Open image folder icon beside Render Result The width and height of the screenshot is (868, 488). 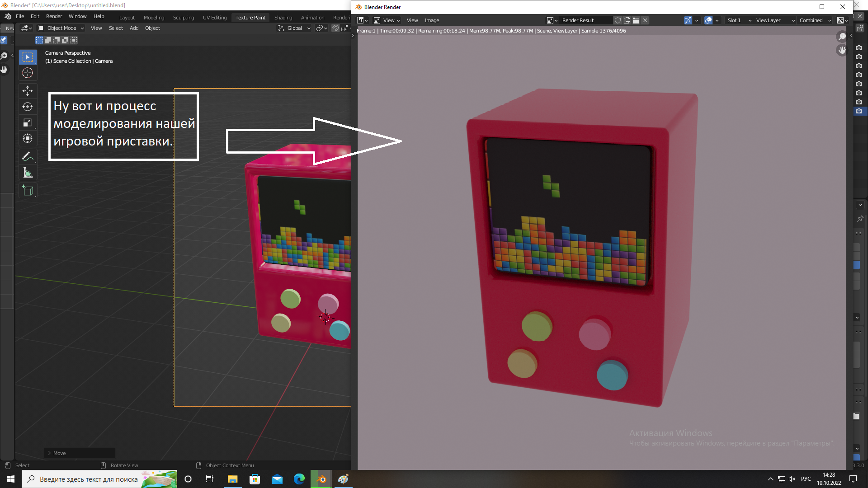[x=636, y=20]
